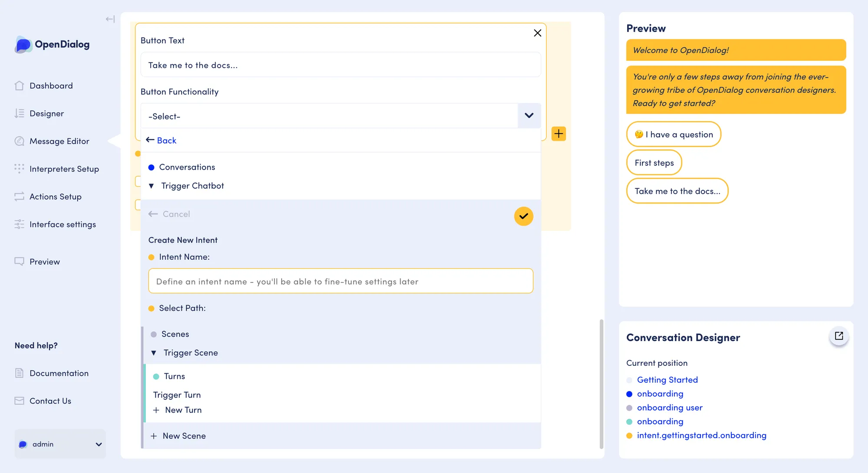Cancel creating the new intent

(x=169, y=214)
